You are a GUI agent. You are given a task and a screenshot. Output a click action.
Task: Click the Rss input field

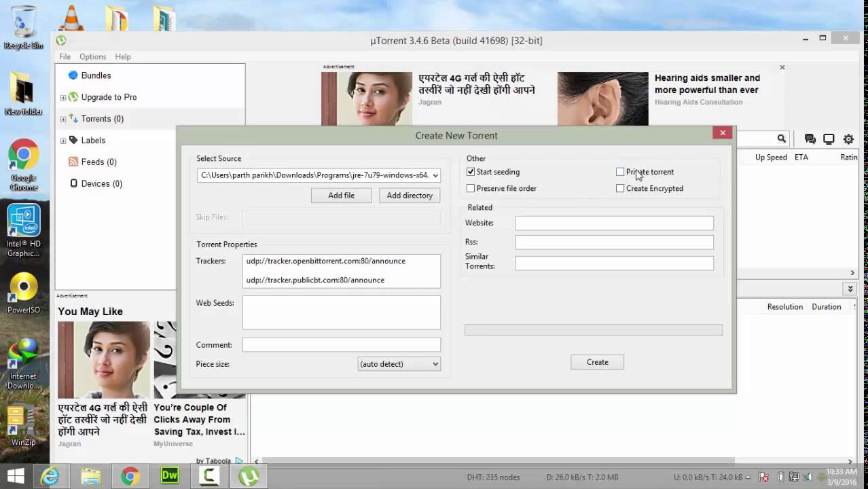coord(615,242)
